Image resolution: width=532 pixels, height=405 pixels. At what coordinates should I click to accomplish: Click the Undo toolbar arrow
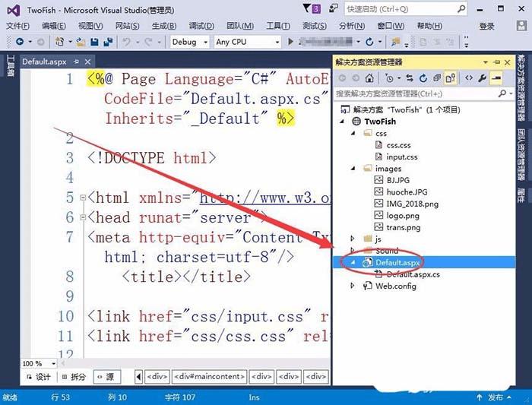tap(127, 42)
